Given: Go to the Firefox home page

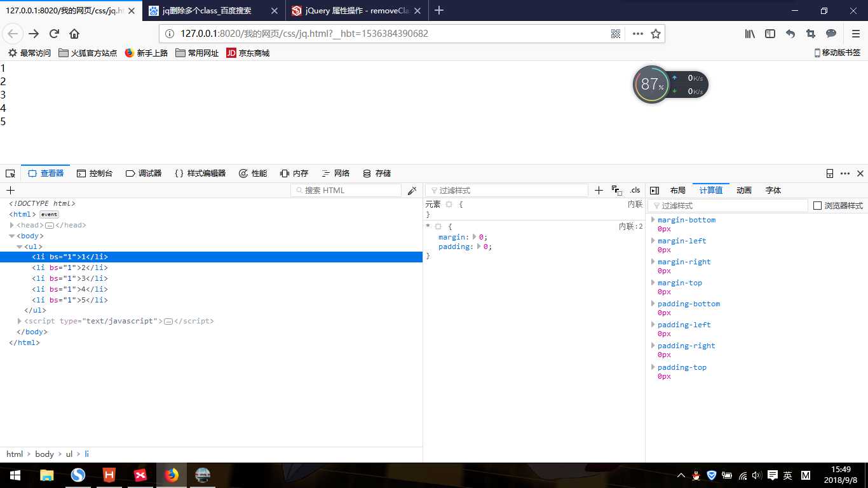Looking at the screenshot, I should [x=74, y=34].
